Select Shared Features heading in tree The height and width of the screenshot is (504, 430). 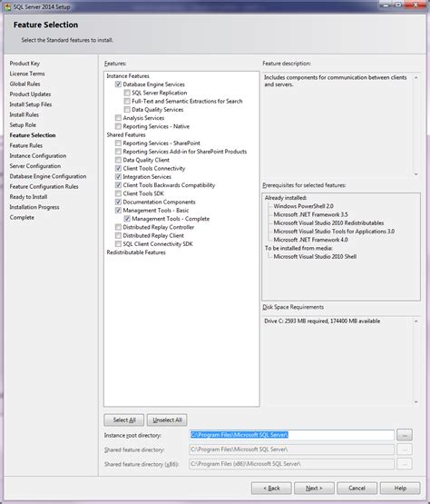(126, 134)
